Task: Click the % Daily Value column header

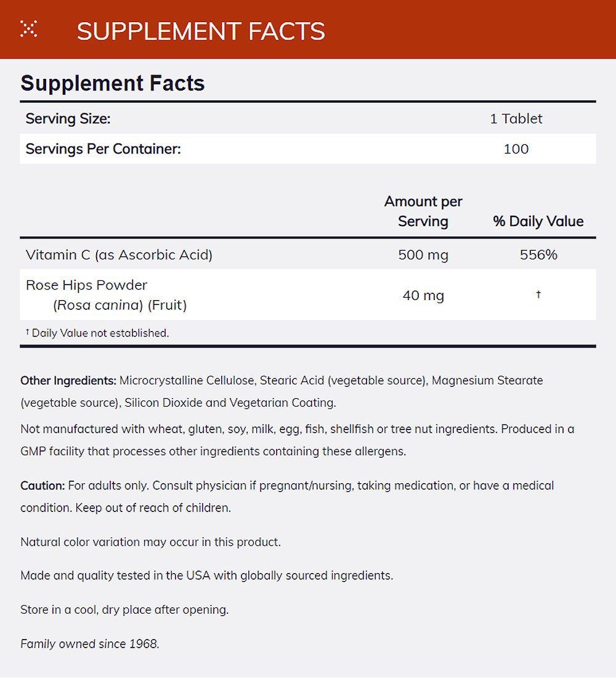Action: coord(538,221)
